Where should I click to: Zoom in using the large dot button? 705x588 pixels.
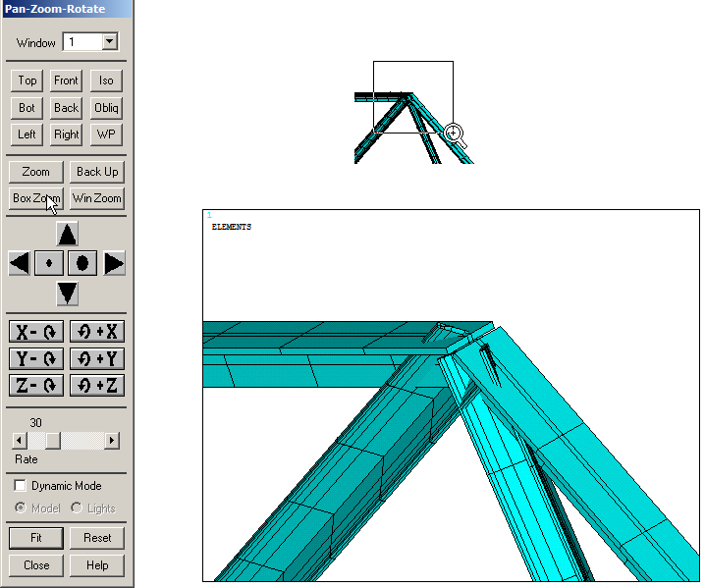82,263
